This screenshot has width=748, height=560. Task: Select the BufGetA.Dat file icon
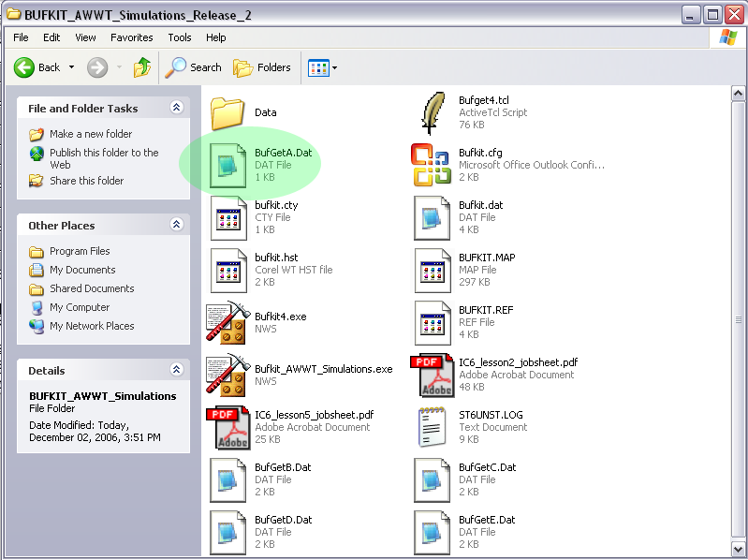click(227, 165)
